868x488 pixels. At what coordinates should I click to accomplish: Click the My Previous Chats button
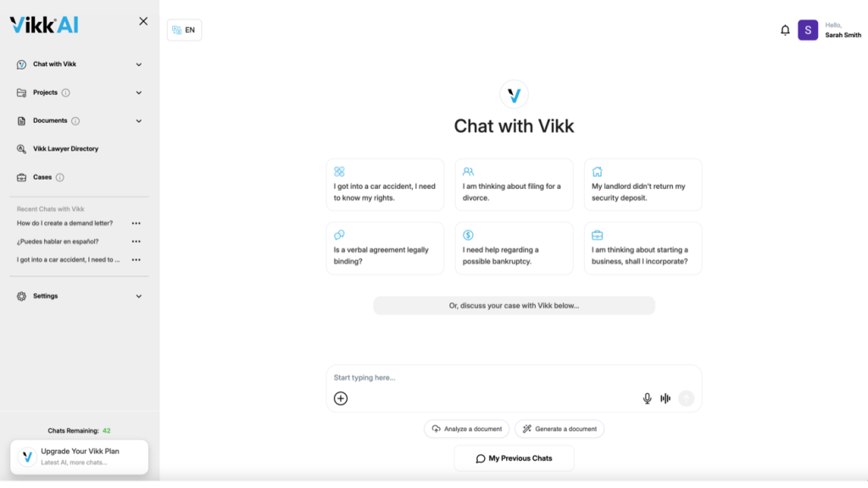[x=514, y=458]
